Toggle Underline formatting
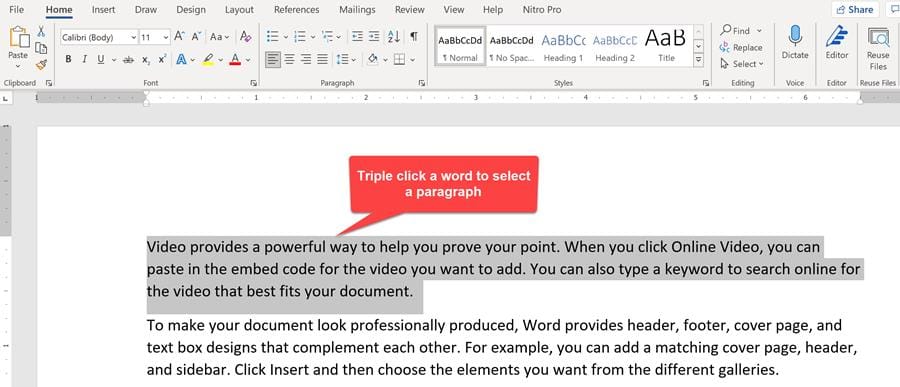 (x=101, y=59)
